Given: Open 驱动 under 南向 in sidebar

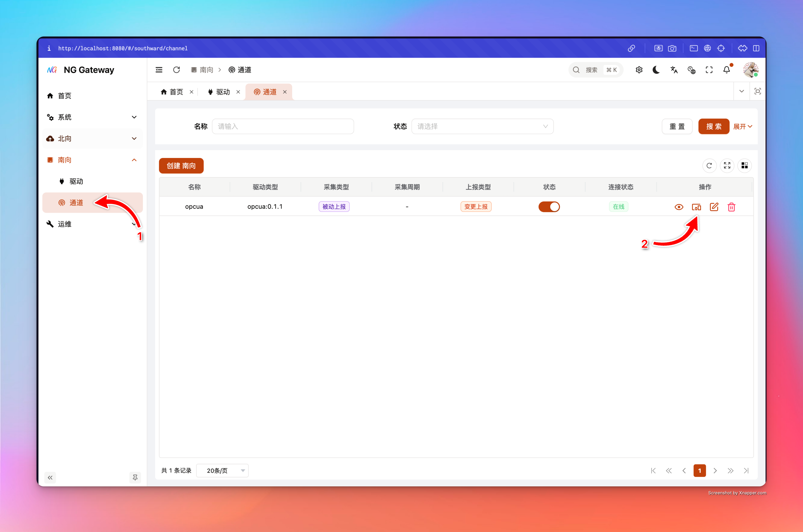Looking at the screenshot, I should coord(76,181).
